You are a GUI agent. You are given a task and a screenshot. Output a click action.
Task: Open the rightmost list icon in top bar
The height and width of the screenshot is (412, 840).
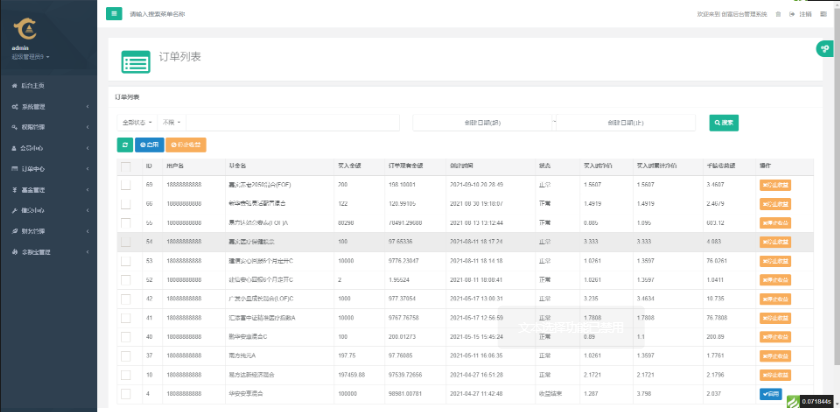823,14
